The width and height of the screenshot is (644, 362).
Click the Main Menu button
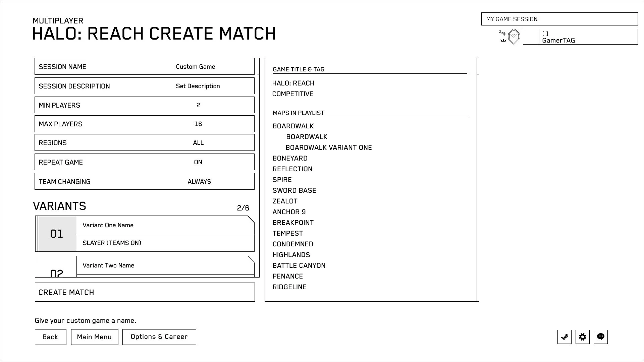95,337
